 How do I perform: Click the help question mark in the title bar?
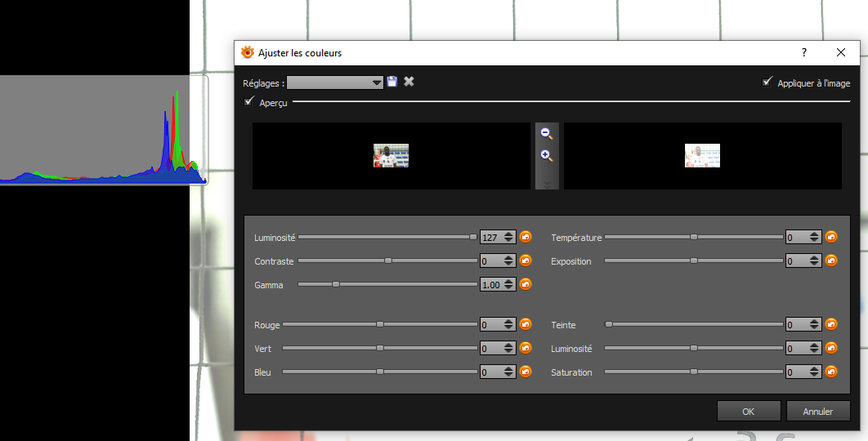[803, 52]
